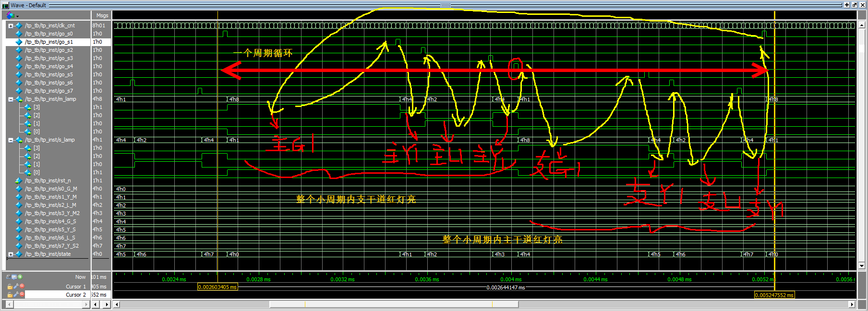The height and width of the screenshot is (311, 868).
Task: Click the m_lamp output signal icon
Action: [19, 99]
